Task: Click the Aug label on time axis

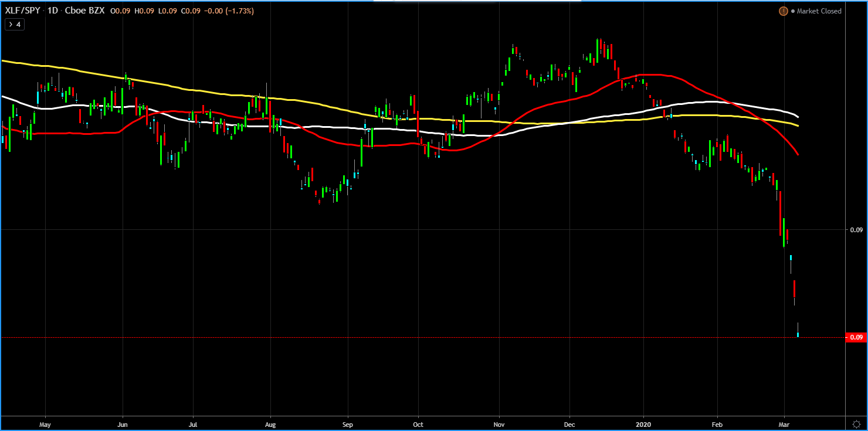Action: pos(270,423)
